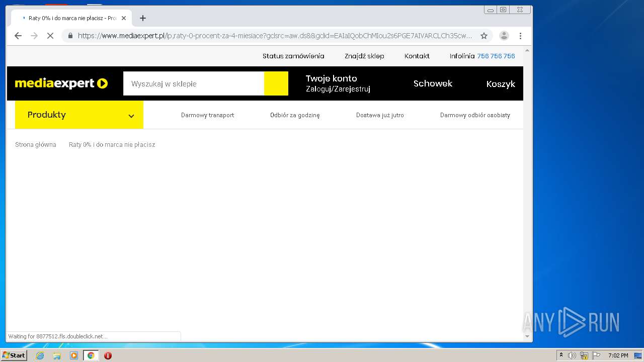Click the Chrome taskbar icon

click(91, 355)
